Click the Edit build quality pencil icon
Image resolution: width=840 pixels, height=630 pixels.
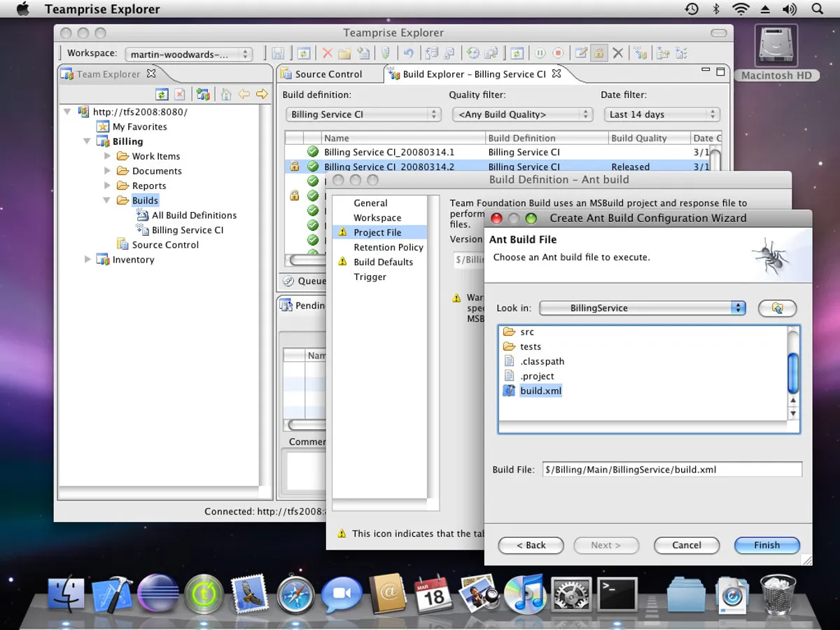(581, 53)
